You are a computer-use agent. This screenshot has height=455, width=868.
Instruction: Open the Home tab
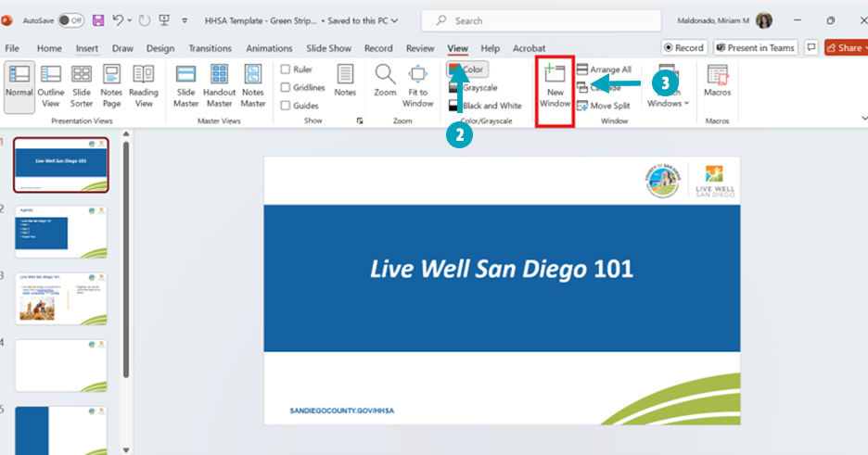click(x=49, y=48)
